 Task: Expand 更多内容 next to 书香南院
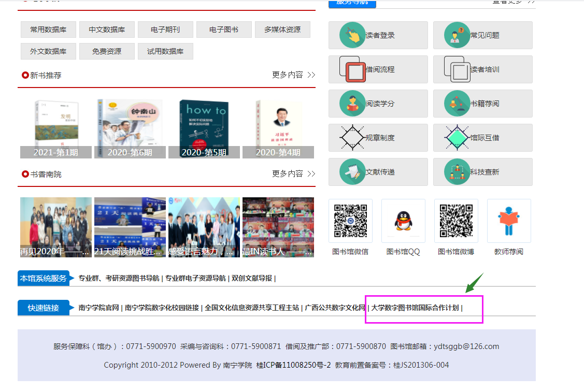click(x=293, y=173)
